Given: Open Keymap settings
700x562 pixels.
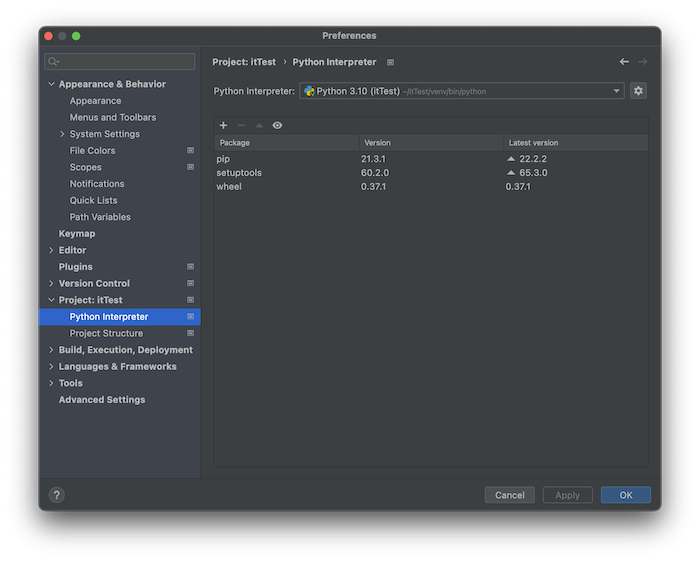Looking at the screenshot, I should pyautogui.click(x=77, y=233).
